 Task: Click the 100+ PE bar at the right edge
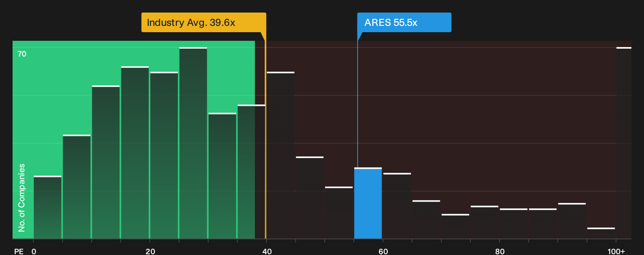tap(624, 143)
